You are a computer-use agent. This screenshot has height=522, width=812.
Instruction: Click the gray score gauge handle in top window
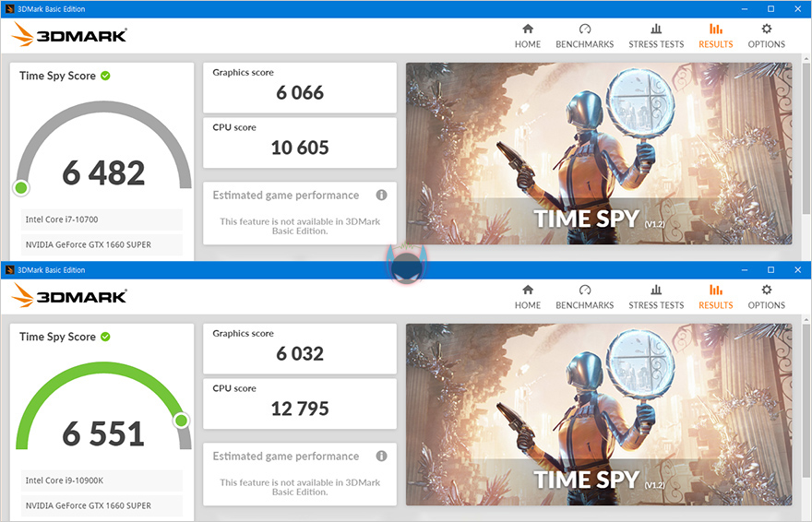tap(21, 187)
